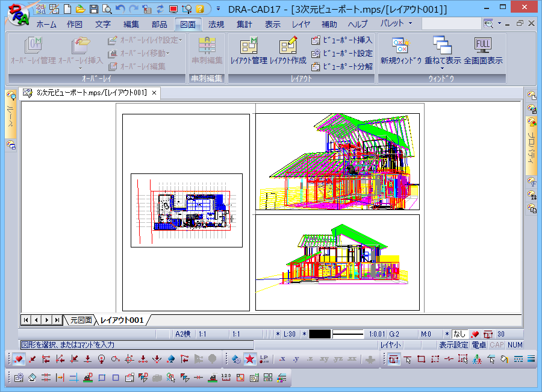Open a file via the folder icon
Viewport: 542px width, 392px height.
pos(80,9)
